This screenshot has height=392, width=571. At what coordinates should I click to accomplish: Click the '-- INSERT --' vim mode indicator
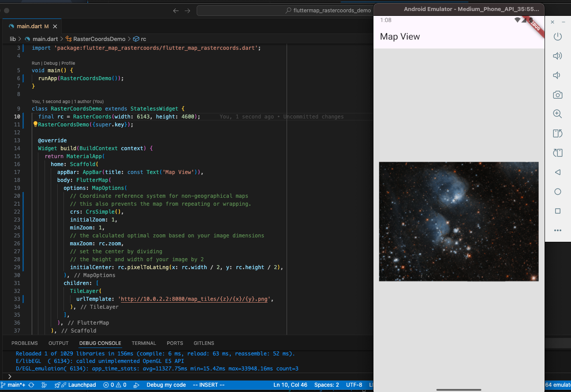209,385
